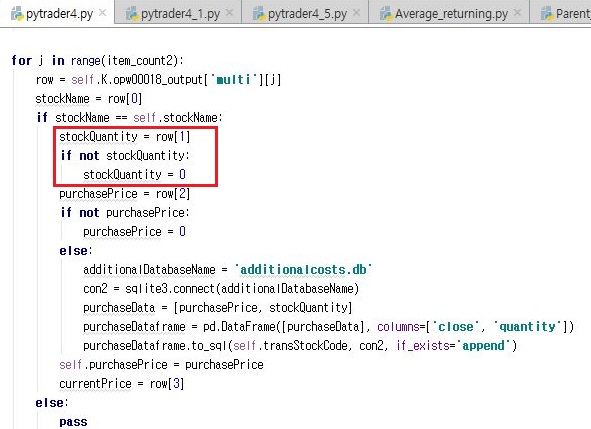
Task: Click Python file icon on Parent tab
Action: pos(547,14)
